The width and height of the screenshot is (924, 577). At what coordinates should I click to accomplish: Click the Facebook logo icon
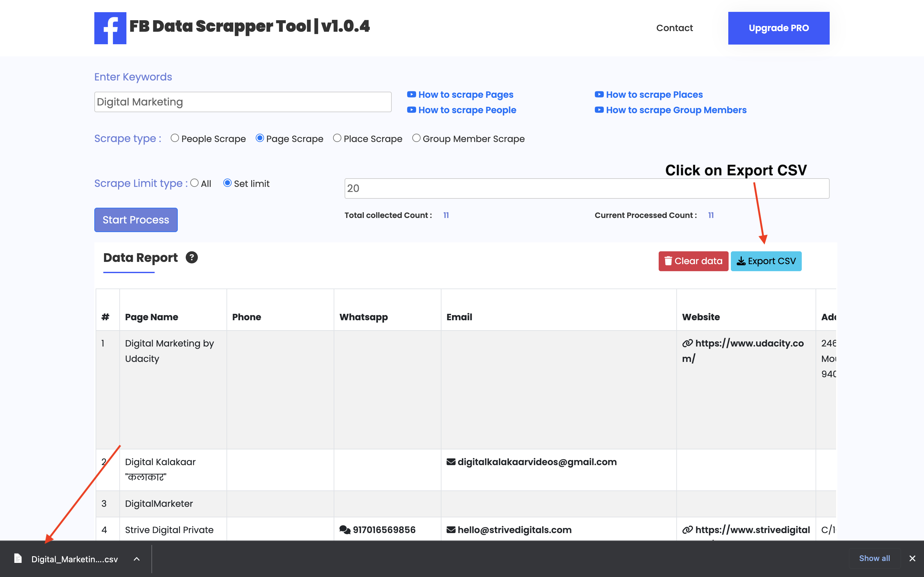[x=110, y=28]
